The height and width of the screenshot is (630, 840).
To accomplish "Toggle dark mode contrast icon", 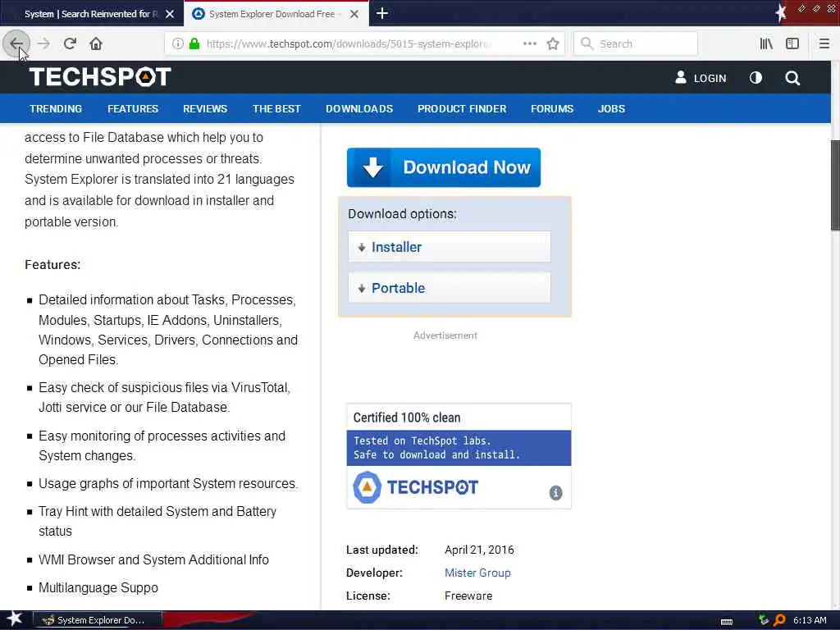I will coord(756,78).
